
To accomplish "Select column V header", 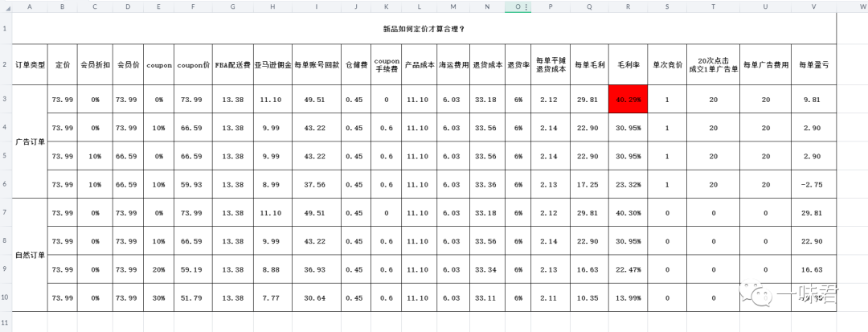I will point(813,7).
